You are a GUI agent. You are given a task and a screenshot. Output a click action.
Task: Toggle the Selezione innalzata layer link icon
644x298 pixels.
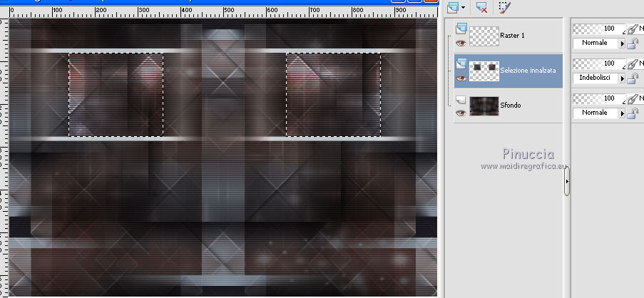(x=634, y=63)
